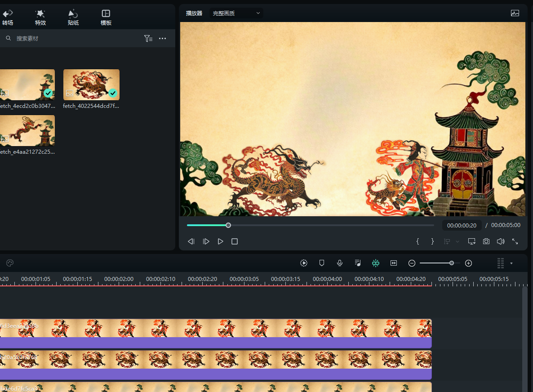
Task: Click the mark-in left brace icon
Action: [x=418, y=241]
